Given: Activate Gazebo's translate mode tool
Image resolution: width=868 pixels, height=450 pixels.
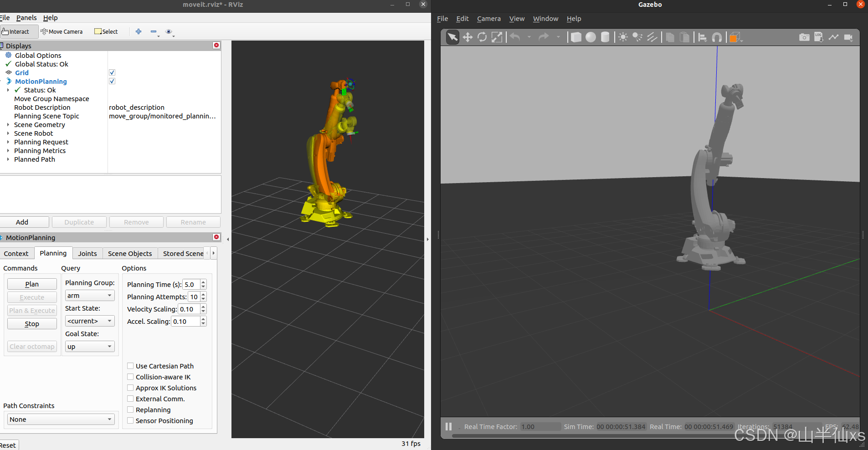Looking at the screenshot, I should tap(467, 37).
